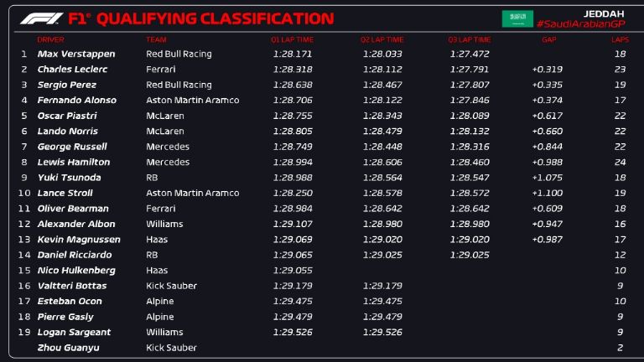Click Aston Martin Aramco beside Fernando Alonso

click(192, 101)
